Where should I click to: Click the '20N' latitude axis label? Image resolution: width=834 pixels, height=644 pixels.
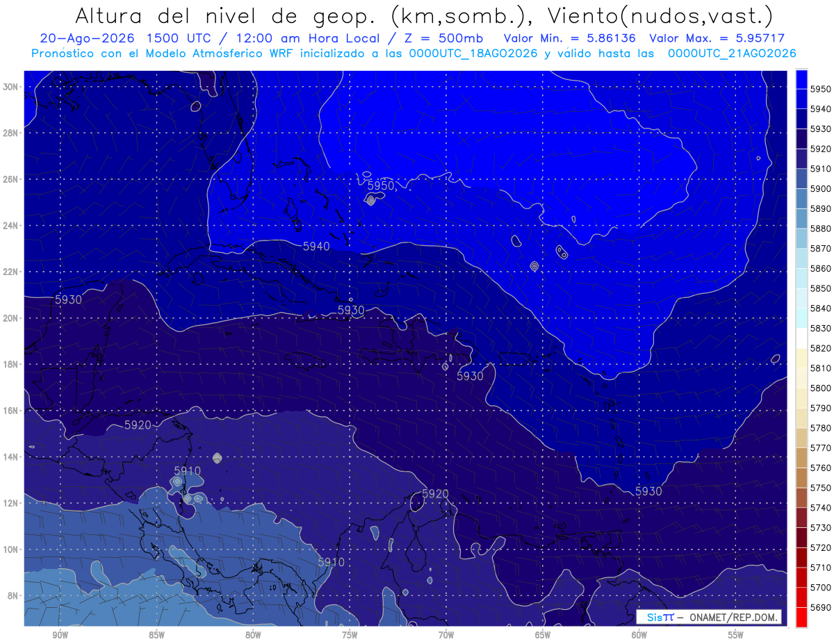click(10, 318)
